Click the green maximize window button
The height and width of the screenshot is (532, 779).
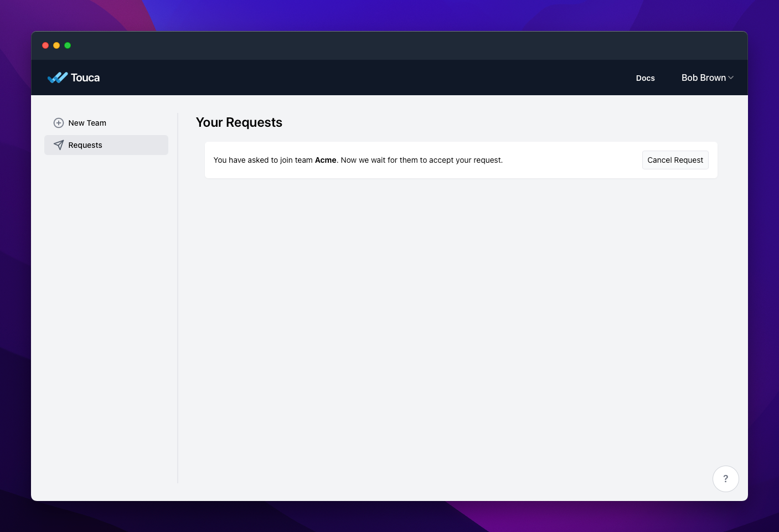pyautogui.click(x=68, y=45)
